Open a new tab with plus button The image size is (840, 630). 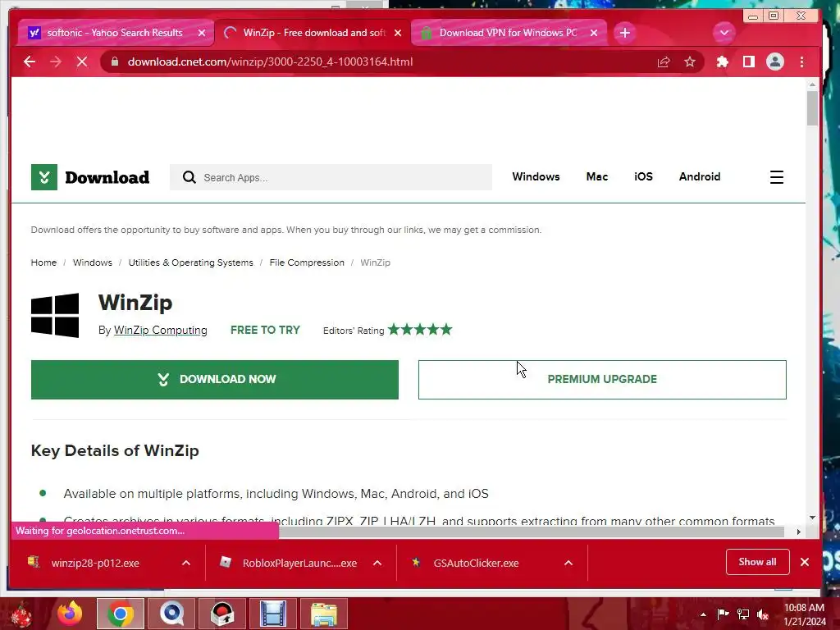[x=624, y=33]
